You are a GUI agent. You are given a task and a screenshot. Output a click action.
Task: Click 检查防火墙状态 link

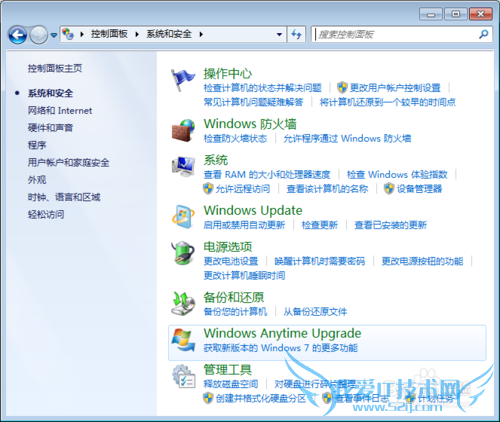(235, 138)
